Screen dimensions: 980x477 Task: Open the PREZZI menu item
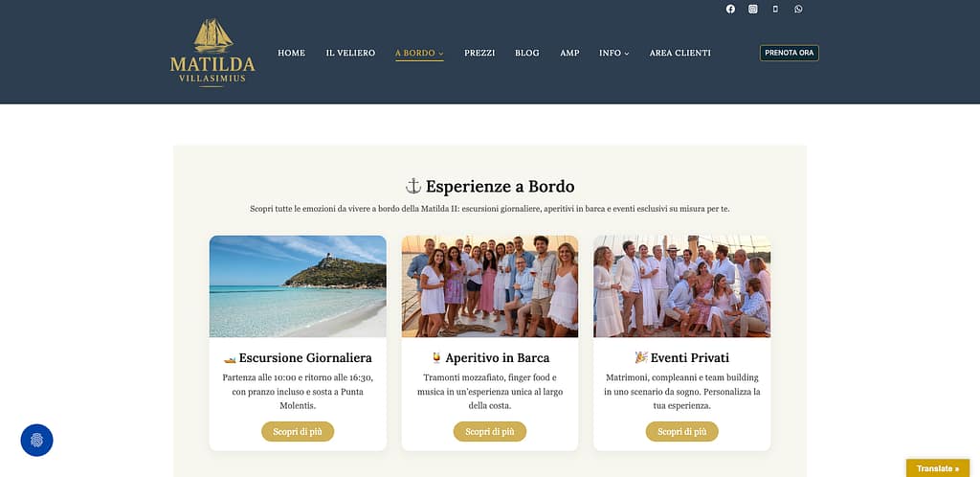tap(479, 53)
